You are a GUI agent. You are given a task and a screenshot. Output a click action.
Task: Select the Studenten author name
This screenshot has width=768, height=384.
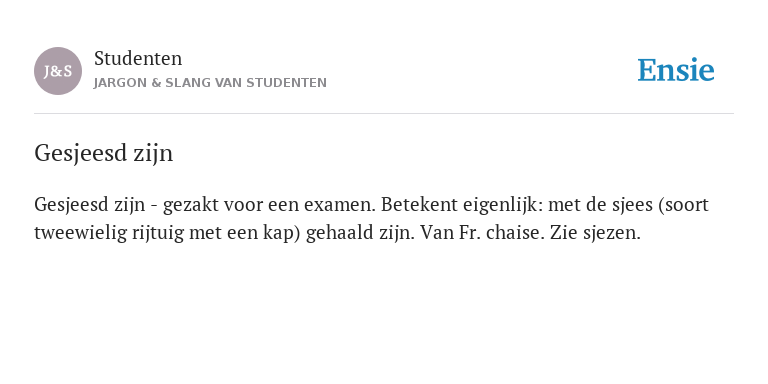138,59
